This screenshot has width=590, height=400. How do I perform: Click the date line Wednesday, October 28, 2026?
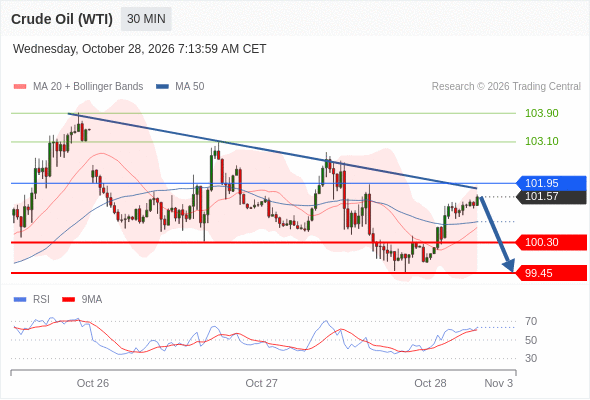coord(139,49)
